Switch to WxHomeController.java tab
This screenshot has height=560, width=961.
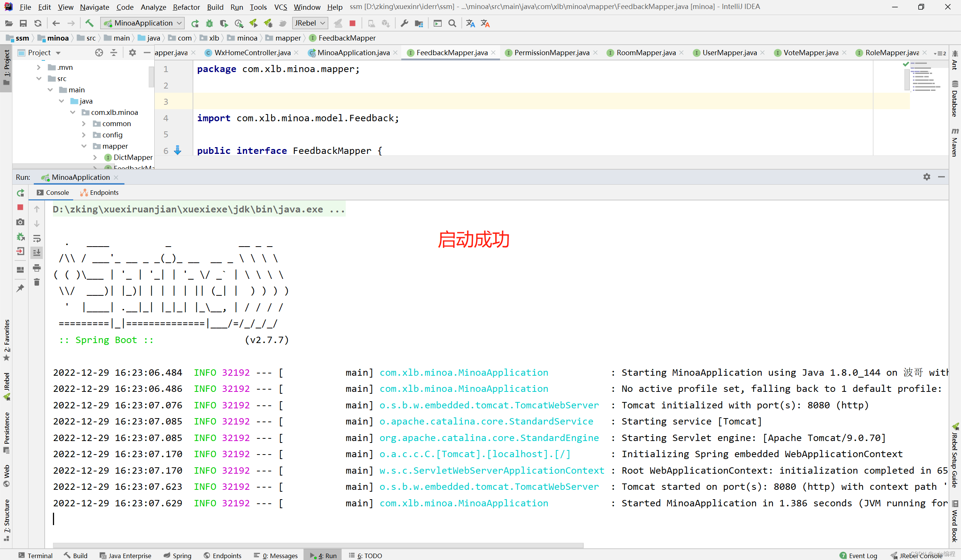[252, 53]
